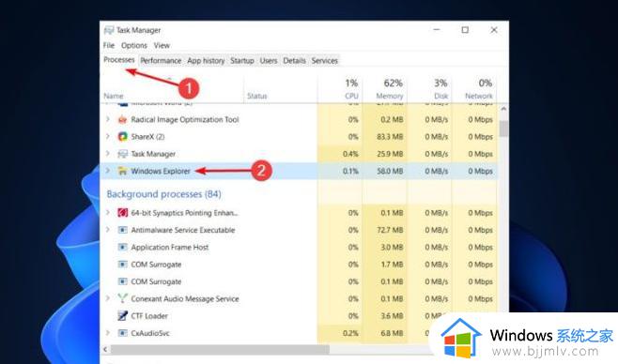Screen dimensions: 618x364
Task: Select the CTF Loader process
Action: [149, 316]
